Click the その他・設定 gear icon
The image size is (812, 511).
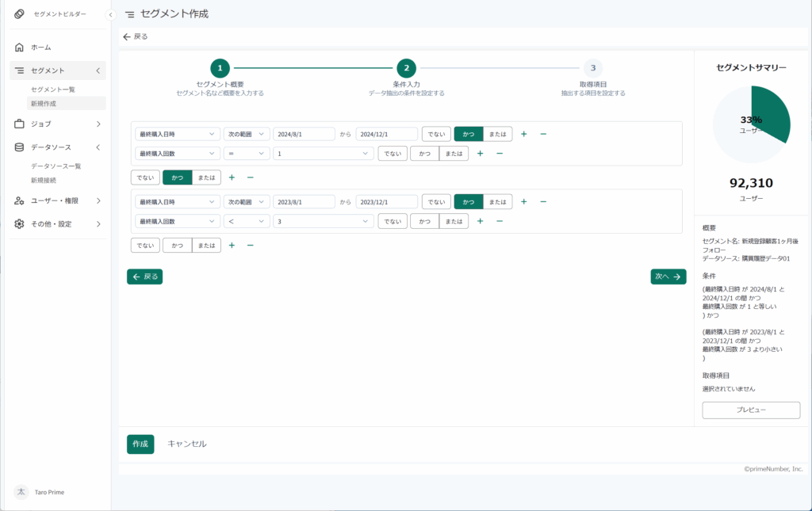(20, 224)
